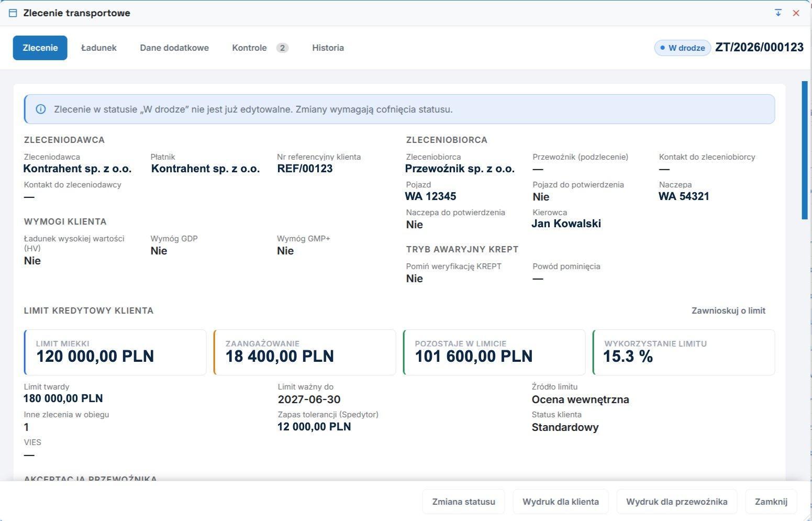
Task: Click the Pozostaje w limicie 101 600,00 PLN card
Action: coord(494,352)
